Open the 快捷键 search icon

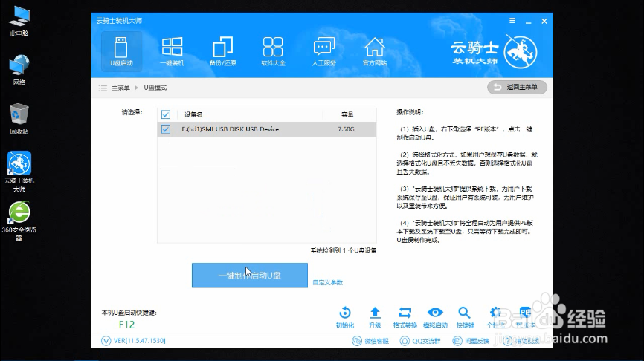(x=465, y=317)
